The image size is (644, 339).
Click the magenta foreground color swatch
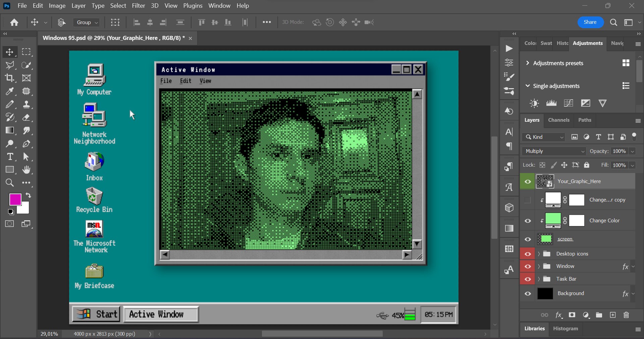click(15, 200)
